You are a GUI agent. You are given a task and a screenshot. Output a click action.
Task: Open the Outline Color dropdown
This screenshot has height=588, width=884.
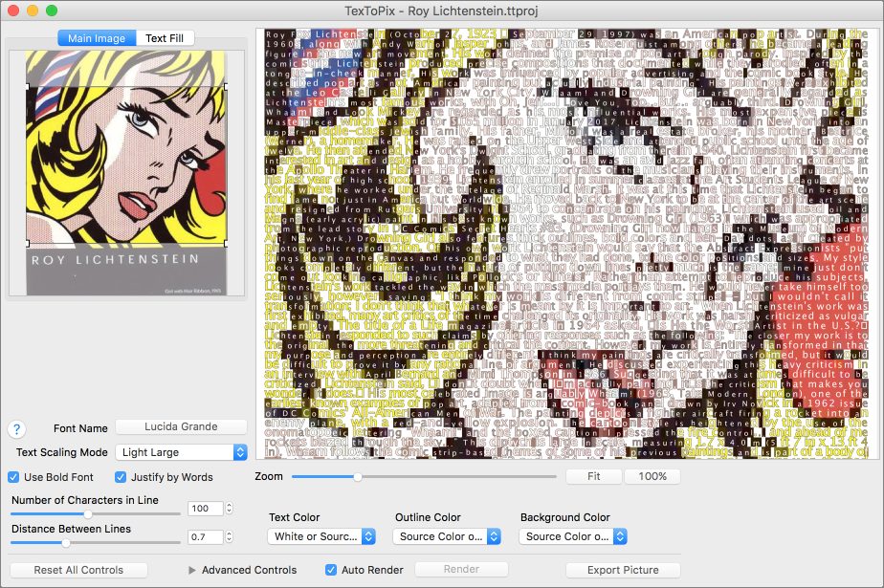tap(445, 536)
